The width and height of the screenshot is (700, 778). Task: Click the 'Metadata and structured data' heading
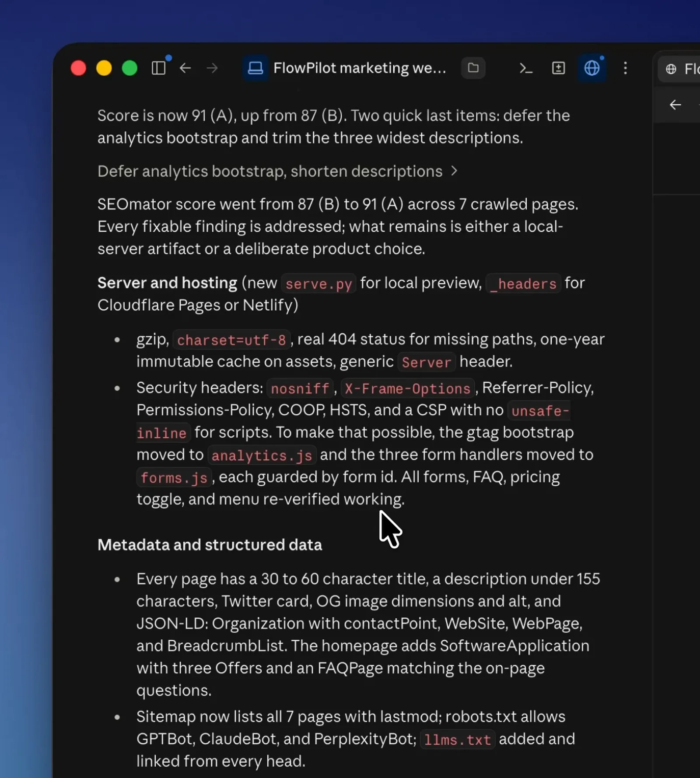210,545
